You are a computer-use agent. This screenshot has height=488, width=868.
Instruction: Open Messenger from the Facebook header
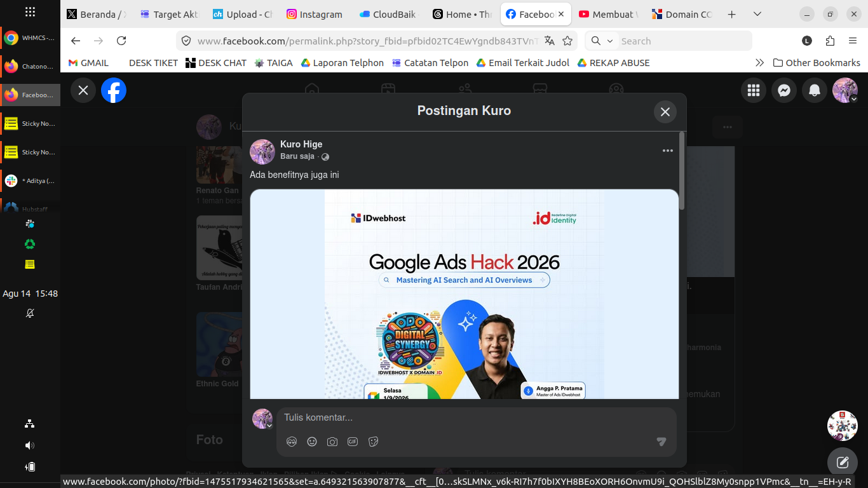point(784,90)
